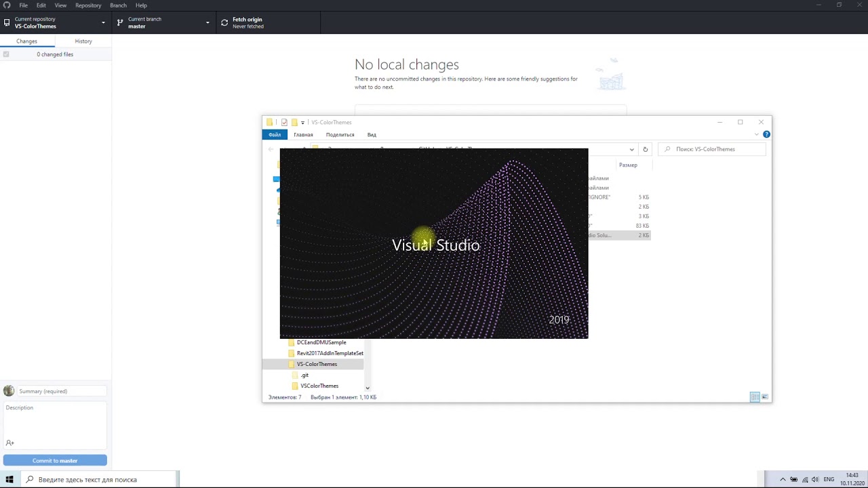Click the taskbar search box

coord(100,479)
